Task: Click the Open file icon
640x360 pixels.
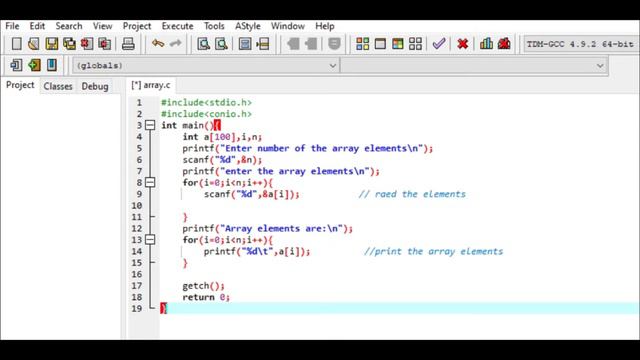Action: [34, 44]
